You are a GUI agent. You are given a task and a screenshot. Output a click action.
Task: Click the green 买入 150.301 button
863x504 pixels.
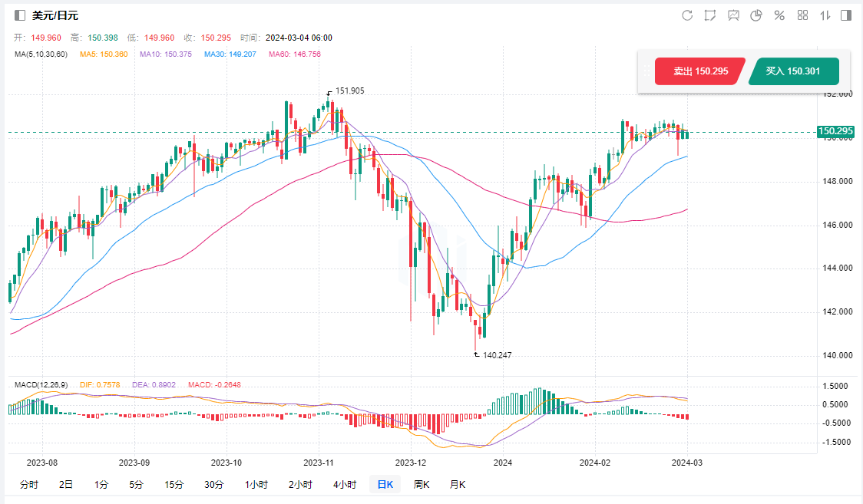pyautogui.click(x=793, y=71)
